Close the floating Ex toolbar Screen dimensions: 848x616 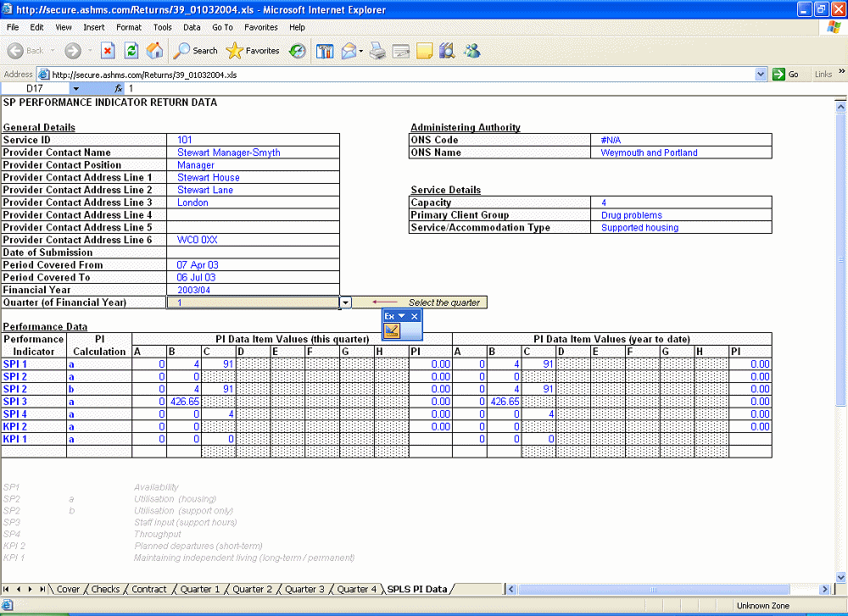pyautogui.click(x=415, y=316)
